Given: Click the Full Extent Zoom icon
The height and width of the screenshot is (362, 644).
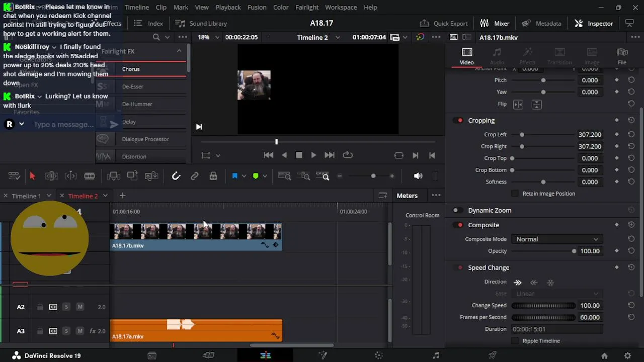Looking at the screenshot, I should click(284, 176).
